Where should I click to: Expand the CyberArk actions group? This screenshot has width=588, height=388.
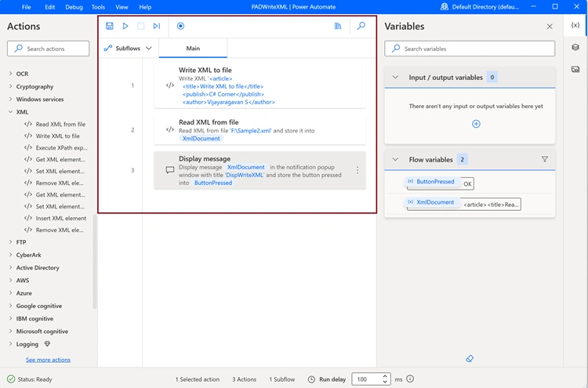pos(10,255)
